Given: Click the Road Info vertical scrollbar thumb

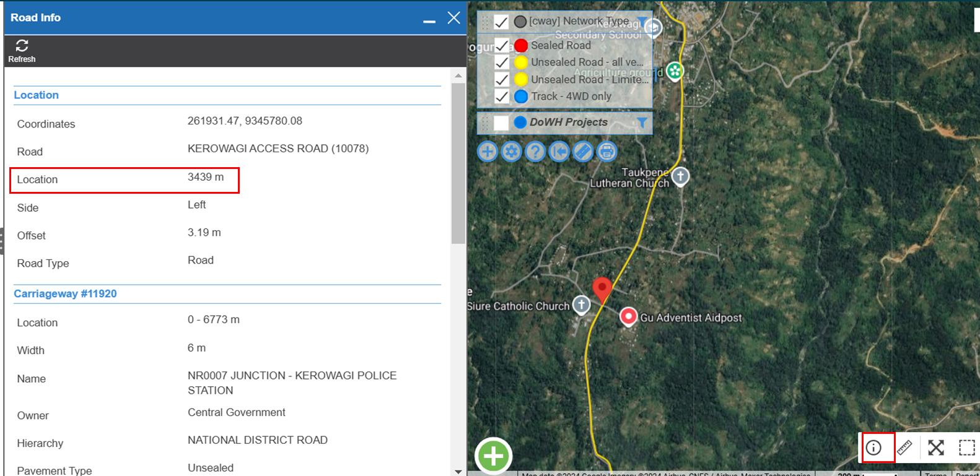Looking at the screenshot, I should [x=458, y=163].
